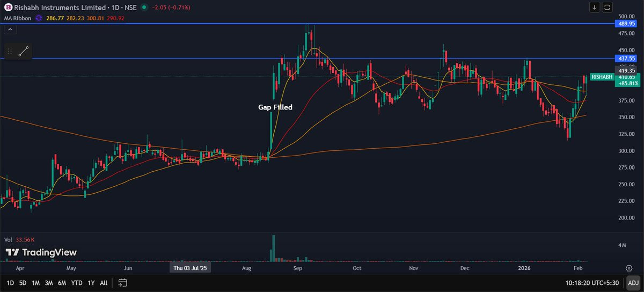Click the price change −2.05 (−0.71%)
The height and width of the screenshot is (292, 644).
[171, 8]
